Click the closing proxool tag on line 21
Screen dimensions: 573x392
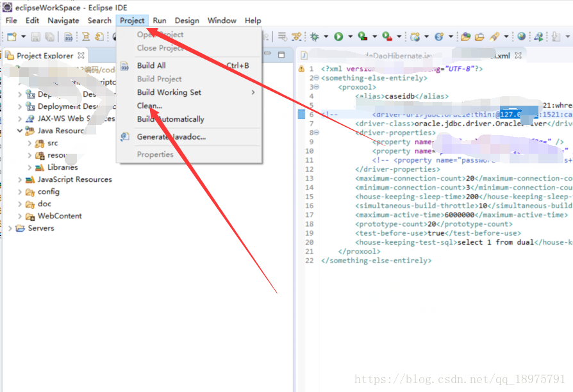tap(359, 251)
